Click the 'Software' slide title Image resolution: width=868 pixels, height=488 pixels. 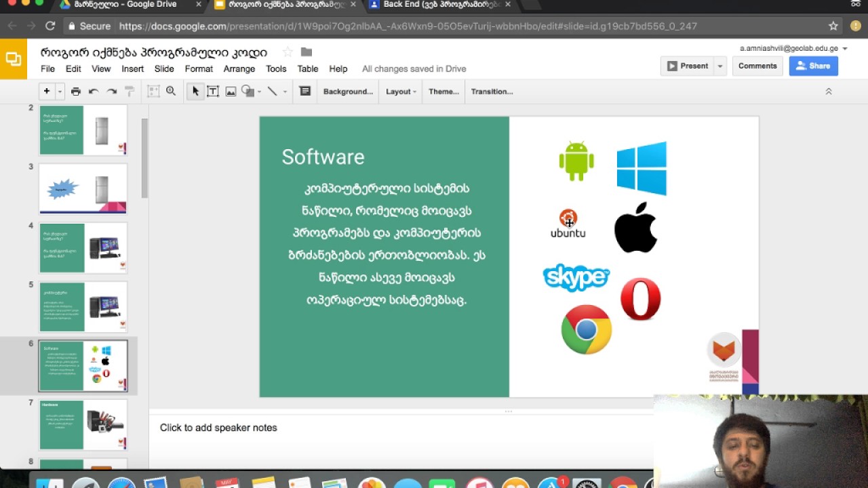[323, 157]
